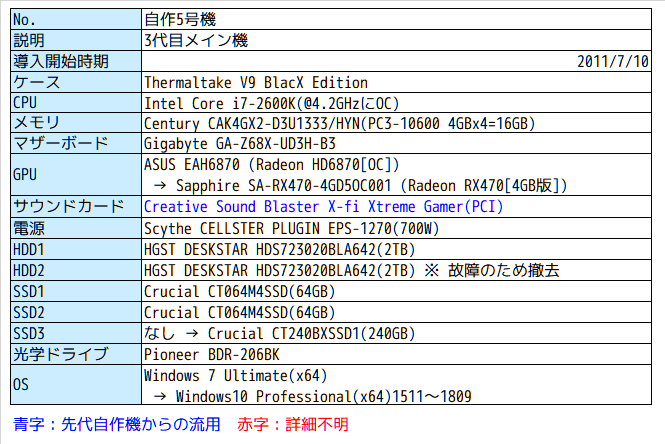The width and height of the screenshot is (665, 444).
Task: Select SSD2 'Crucial CT064M4SSD(64GB)' cell
Action: point(396,312)
